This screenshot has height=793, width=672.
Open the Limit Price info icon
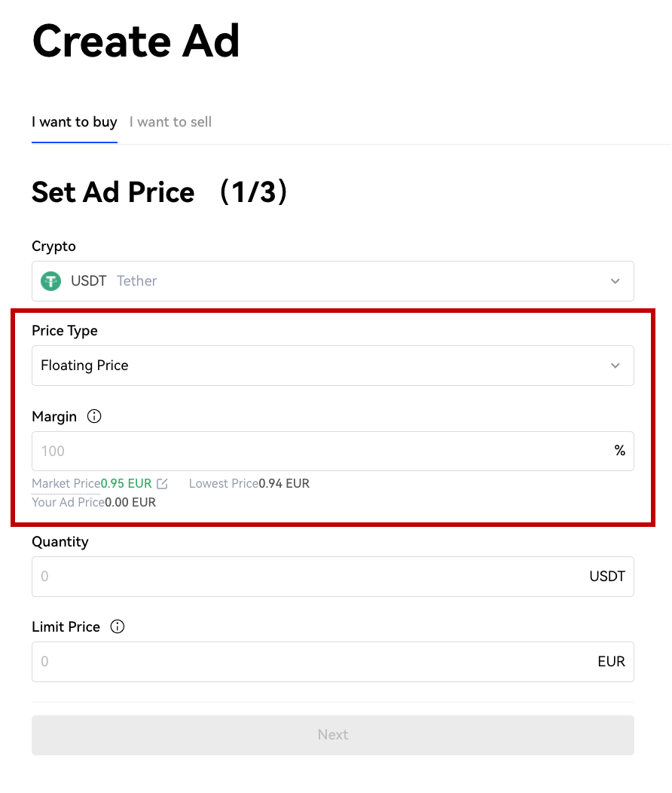click(x=118, y=626)
